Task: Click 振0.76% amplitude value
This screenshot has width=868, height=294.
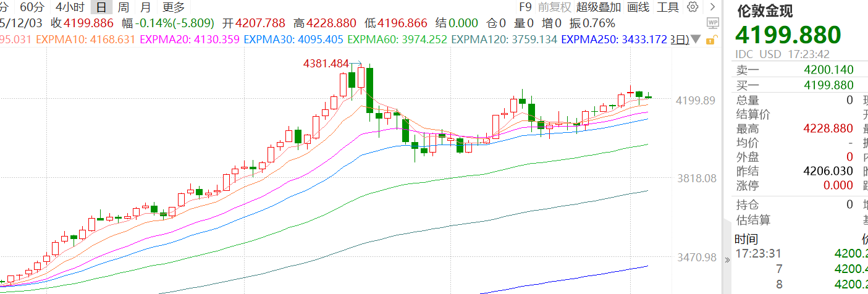Action: [592, 23]
